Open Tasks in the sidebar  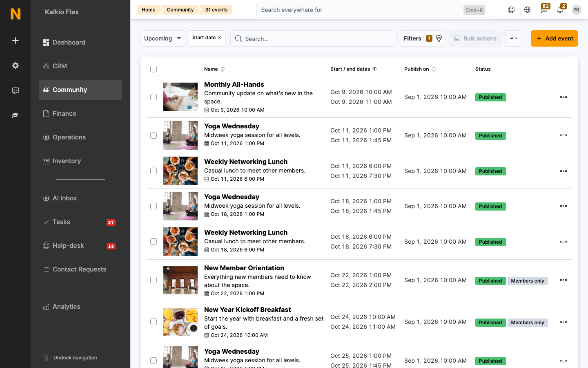pos(80,222)
